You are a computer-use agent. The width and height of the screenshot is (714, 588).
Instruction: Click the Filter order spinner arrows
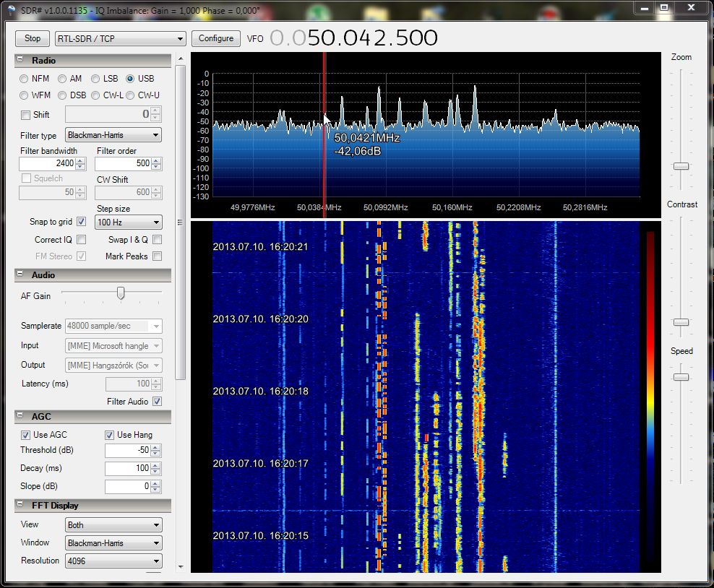156,163
